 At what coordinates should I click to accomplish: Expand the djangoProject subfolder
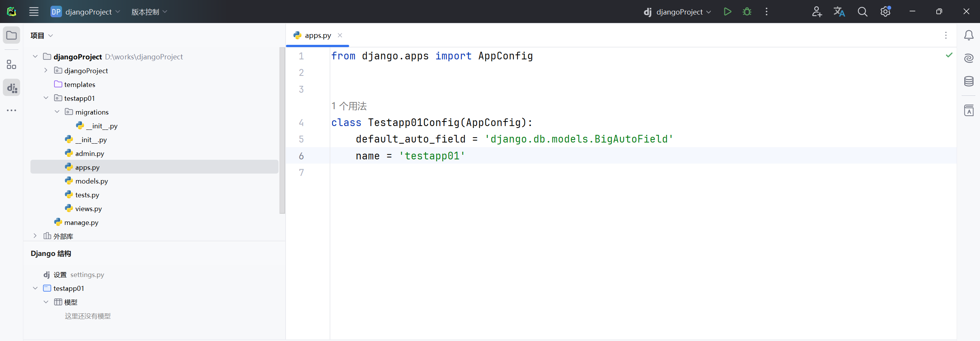click(46, 70)
